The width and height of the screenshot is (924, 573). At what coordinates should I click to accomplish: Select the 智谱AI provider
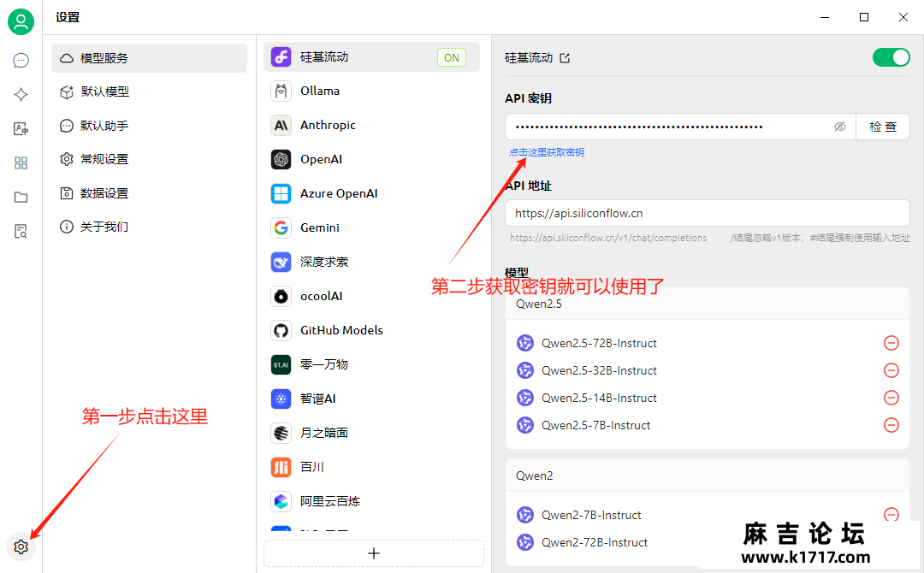371,398
